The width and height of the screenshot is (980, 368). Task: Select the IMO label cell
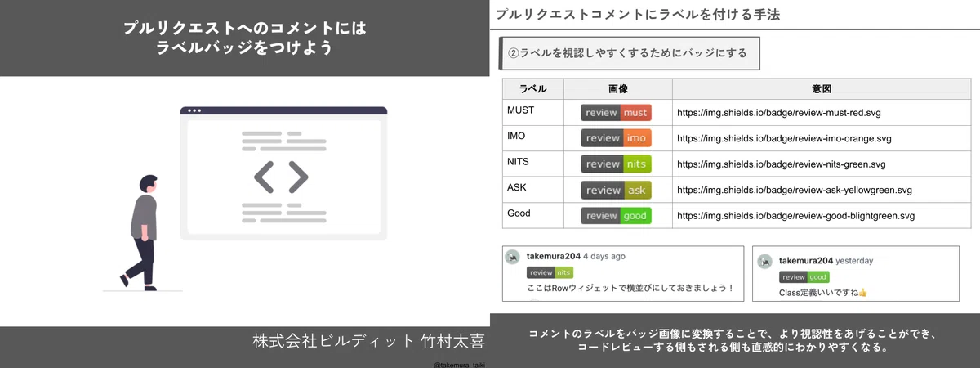click(x=533, y=138)
